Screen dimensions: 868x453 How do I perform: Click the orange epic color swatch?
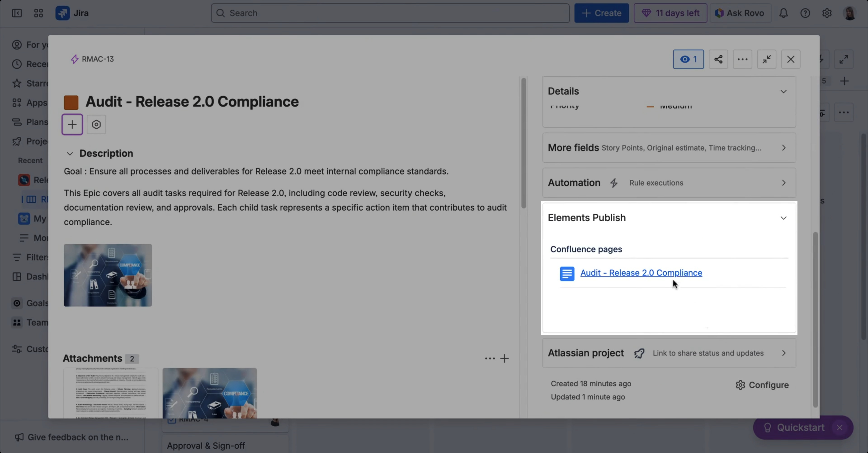[x=71, y=103]
